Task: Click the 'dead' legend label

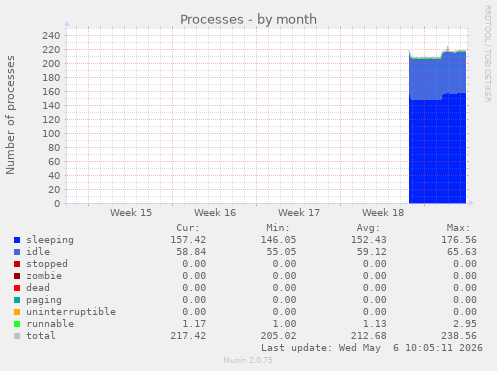Action: (x=38, y=288)
